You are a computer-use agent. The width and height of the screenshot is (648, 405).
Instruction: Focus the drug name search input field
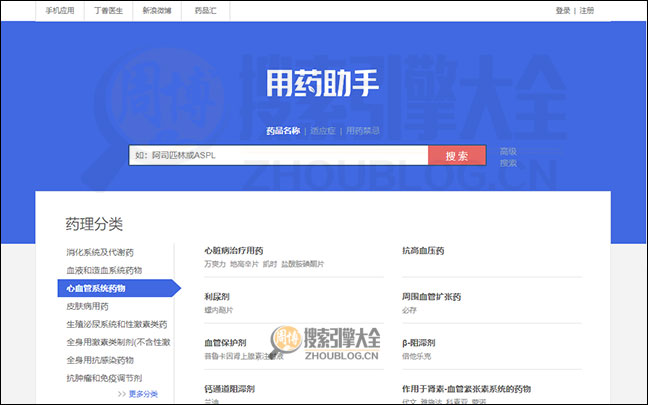click(x=279, y=155)
